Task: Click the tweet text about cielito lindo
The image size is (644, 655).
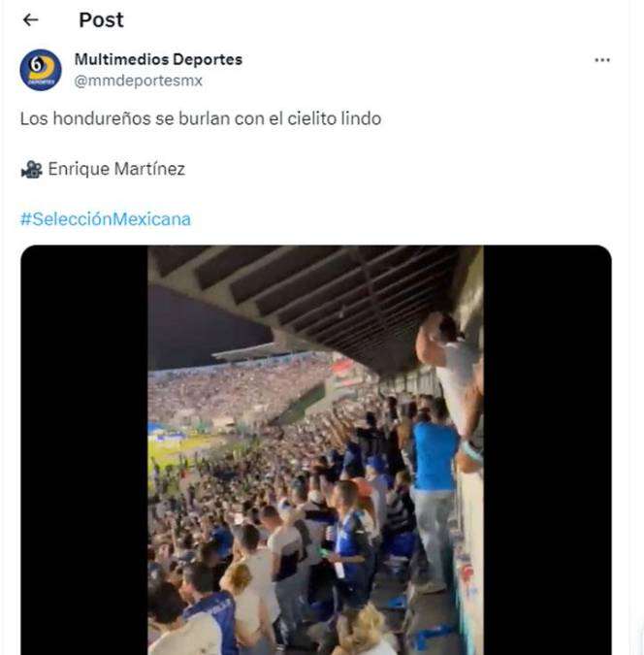Action: click(x=201, y=119)
